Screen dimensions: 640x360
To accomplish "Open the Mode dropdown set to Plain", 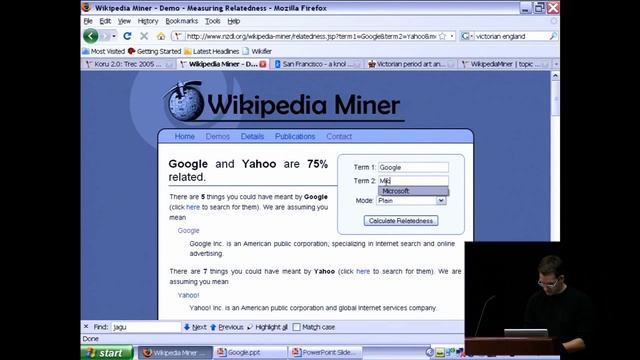I will (x=411, y=200).
